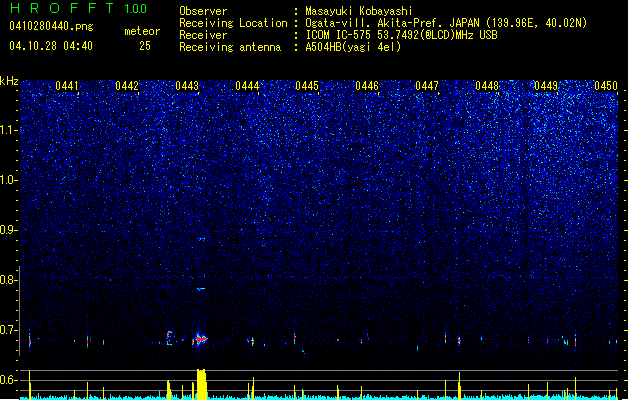Click the 0447 time marker

[x=427, y=86]
